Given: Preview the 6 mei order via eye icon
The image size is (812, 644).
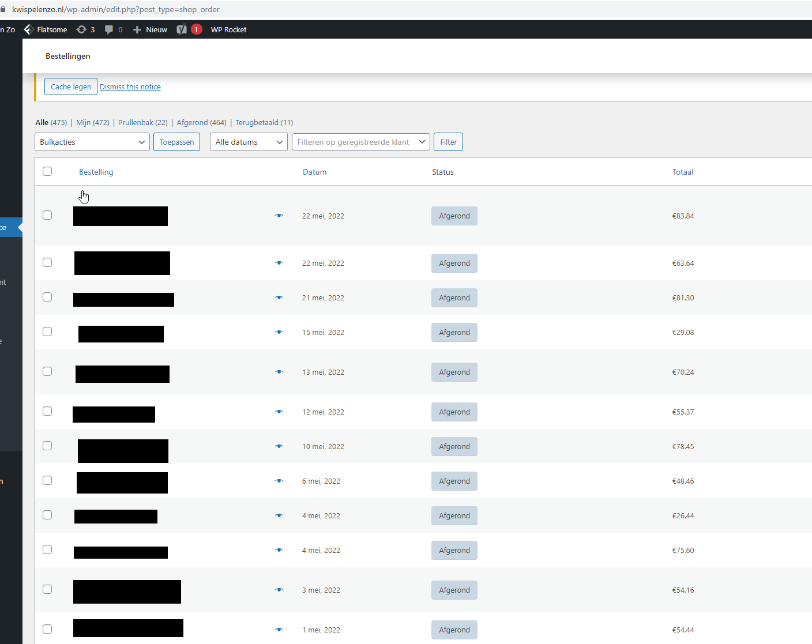Looking at the screenshot, I should tap(279, 481).
